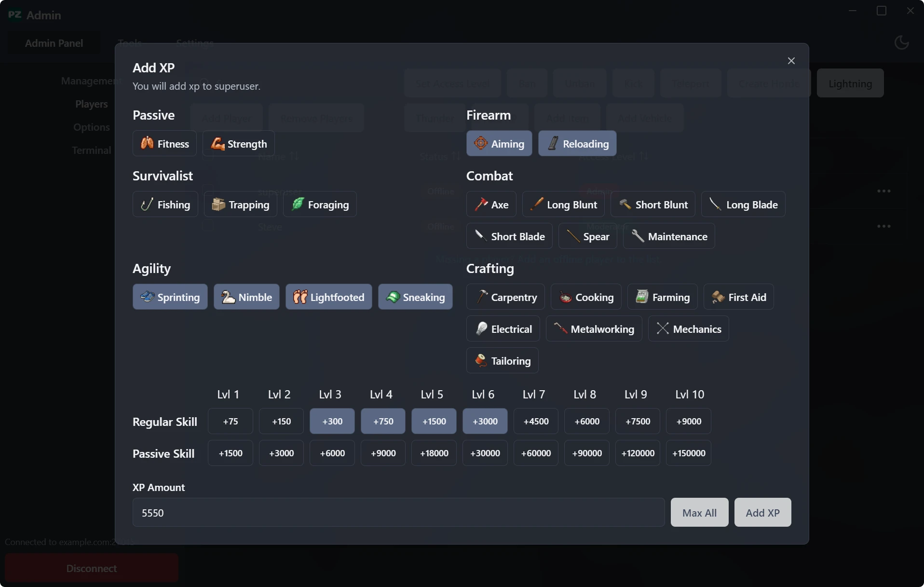This screenshot has width=924, height=587.
Task: Click the thread spool Tailoring icon
Action: click(481, 361)
